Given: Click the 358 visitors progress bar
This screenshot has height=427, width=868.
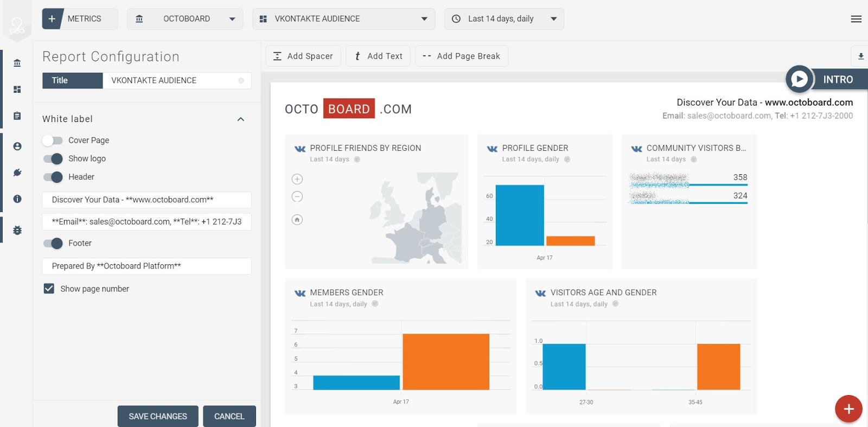Looking at the screenshot, I should 688,185.
